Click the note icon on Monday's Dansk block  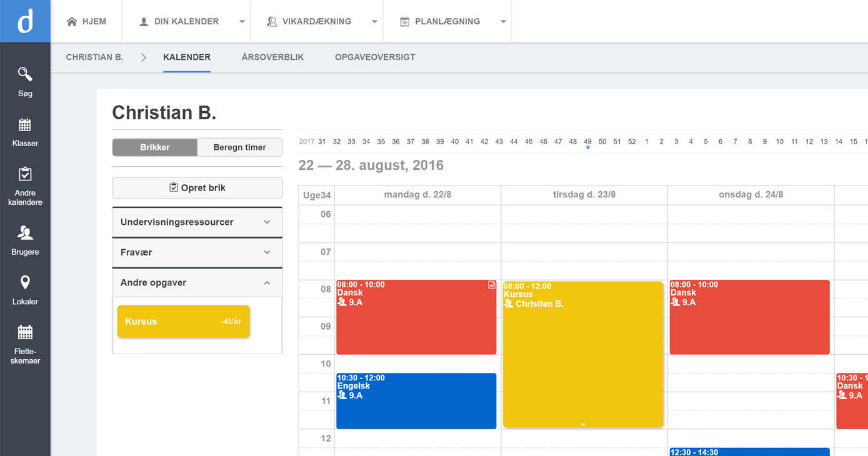pos(492,285)
